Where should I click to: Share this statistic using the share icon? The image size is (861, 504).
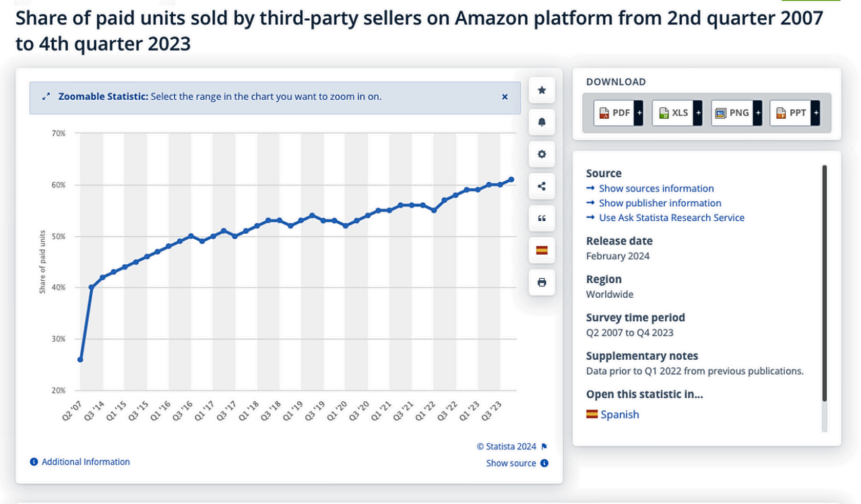click(x=542, y=186)
